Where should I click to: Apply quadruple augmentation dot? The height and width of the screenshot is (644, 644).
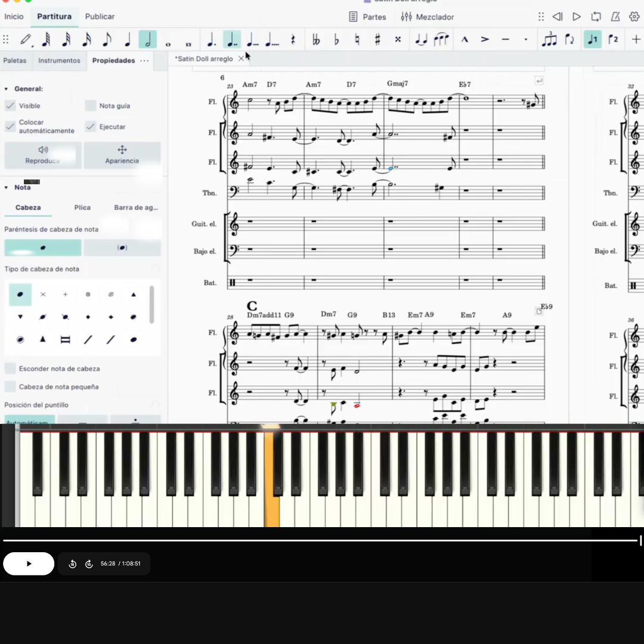pyautogui.click(x=273, y=39)
